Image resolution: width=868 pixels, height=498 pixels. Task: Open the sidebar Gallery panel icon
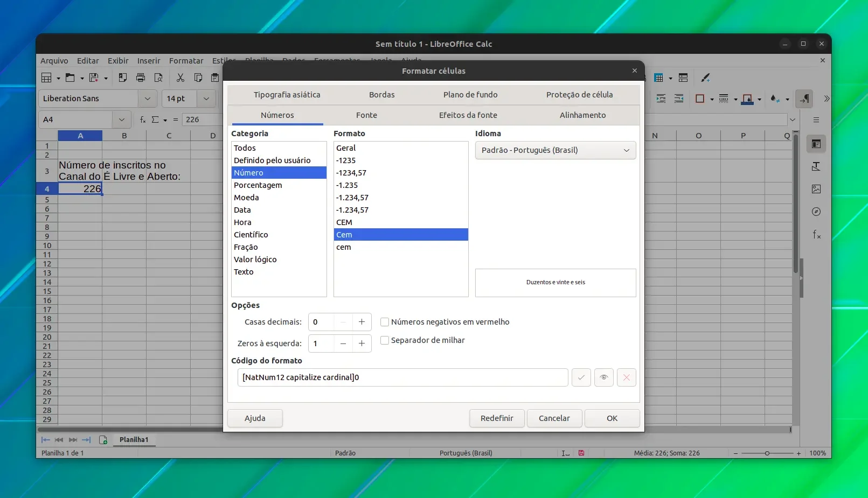click(x=816, y=189)
